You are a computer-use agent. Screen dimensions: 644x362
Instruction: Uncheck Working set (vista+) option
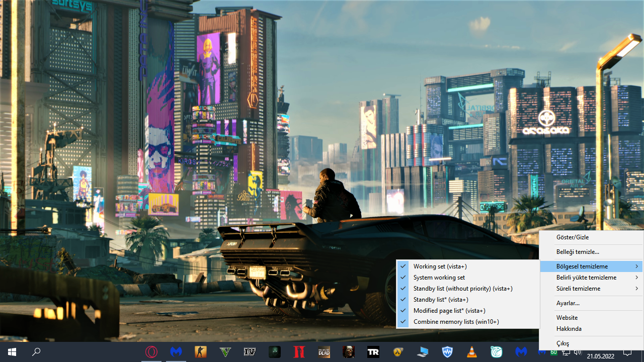tap(468, 266)
